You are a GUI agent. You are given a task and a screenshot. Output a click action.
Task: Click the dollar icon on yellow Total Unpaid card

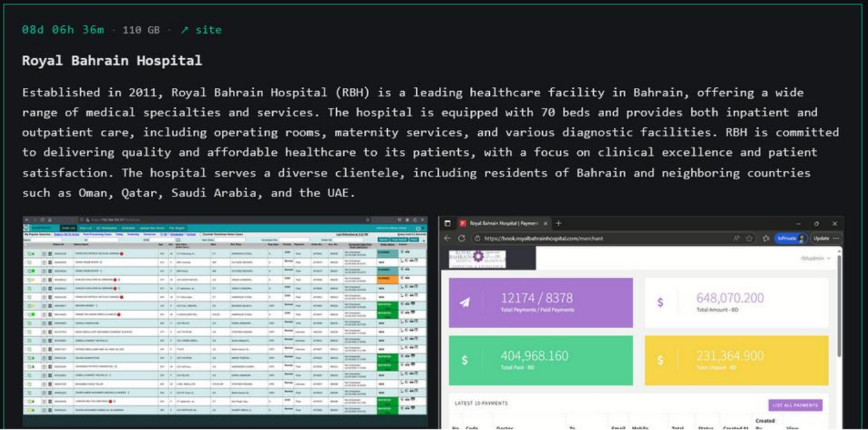coord(660,360)
